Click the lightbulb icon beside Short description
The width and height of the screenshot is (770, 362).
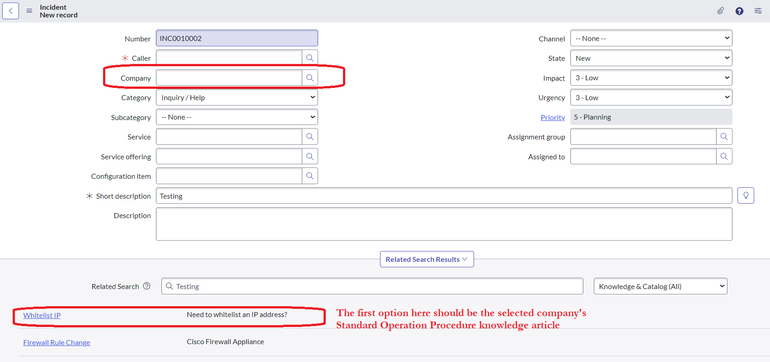tap(746, 195)
